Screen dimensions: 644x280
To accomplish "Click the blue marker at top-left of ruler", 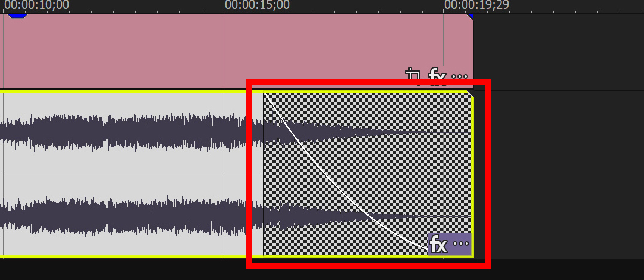I will coord(18,16).
